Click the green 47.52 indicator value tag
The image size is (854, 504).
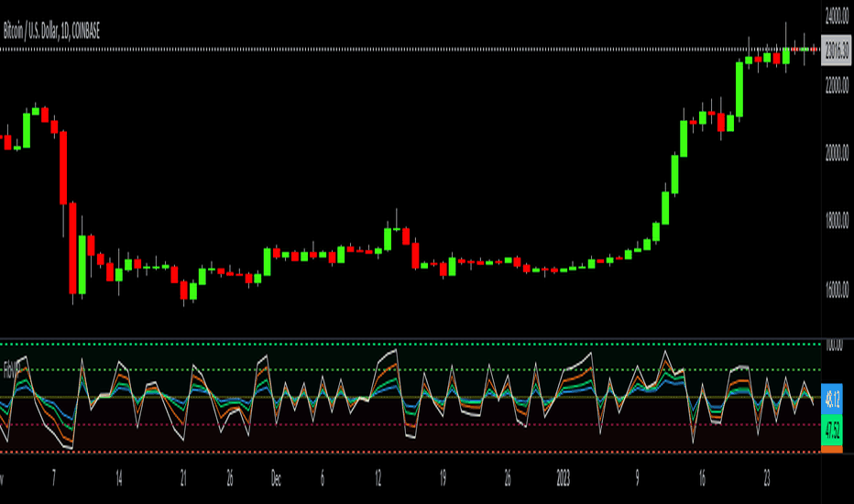[x=832, y=430]
